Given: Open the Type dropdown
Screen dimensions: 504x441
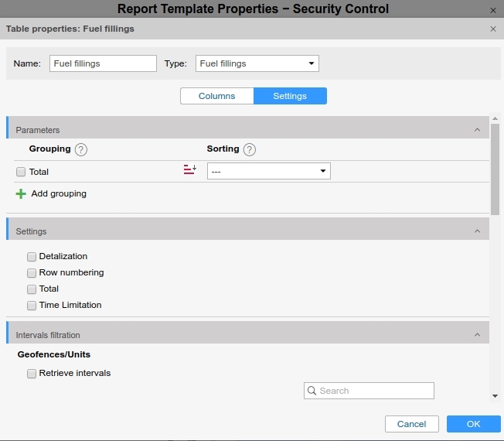Looking at the screenshot, I should (257, 63).
